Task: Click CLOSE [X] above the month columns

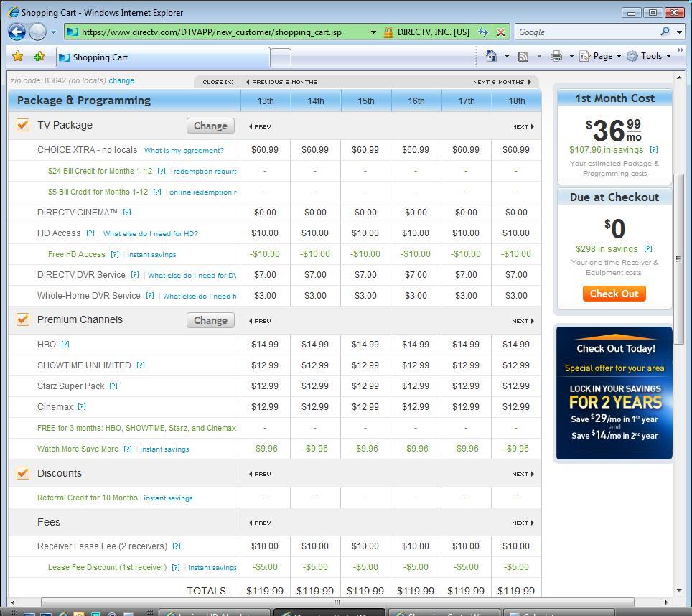Action: tap(218, 82)
